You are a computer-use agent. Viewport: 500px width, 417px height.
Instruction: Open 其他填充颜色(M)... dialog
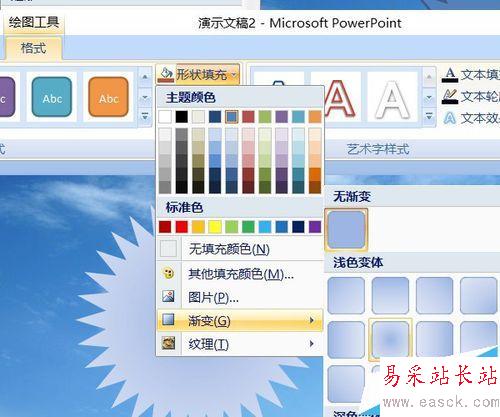240,274
